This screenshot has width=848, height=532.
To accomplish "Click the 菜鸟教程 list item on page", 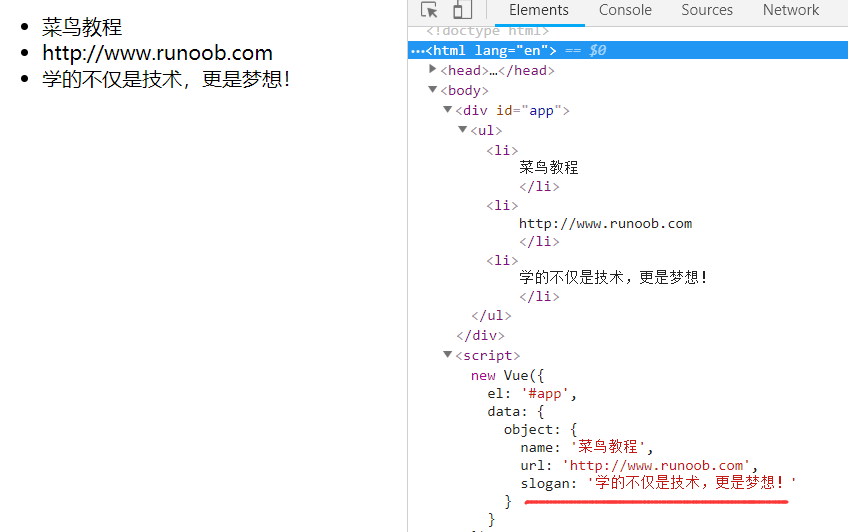I will [x=82, y=28].
